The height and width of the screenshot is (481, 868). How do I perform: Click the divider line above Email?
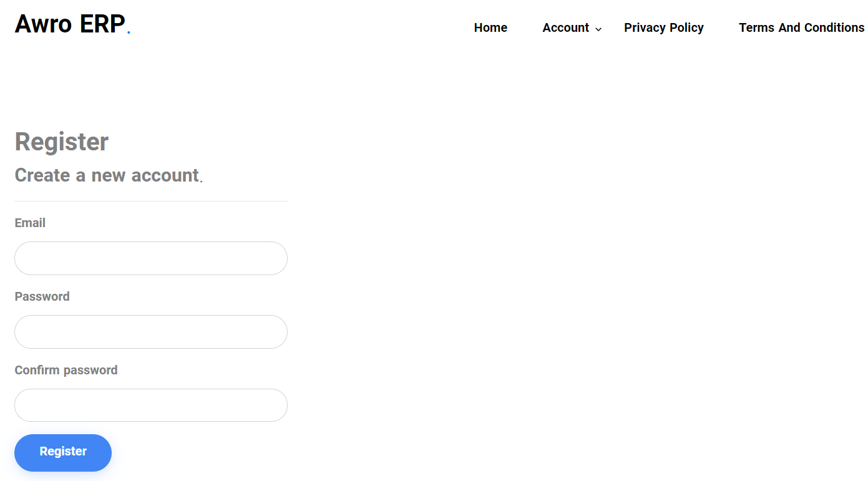point(151,201)
